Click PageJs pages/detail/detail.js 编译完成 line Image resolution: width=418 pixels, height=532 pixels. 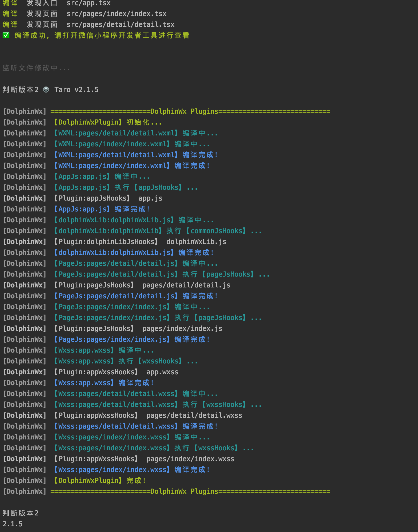click(x=110, y=296)
